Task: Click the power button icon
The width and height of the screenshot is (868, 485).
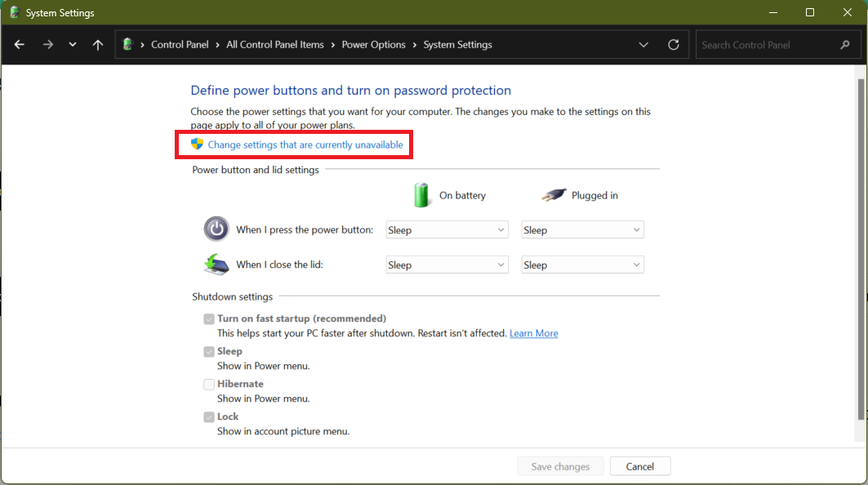Action: (216, 229)
